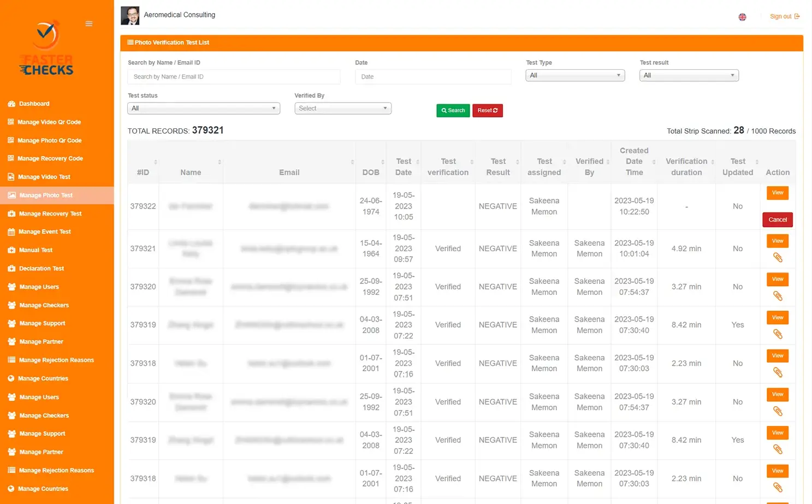Cancel the pending test for record 379322
The height and width of the screenshot is (504, 812).
(x=777, y=220)
